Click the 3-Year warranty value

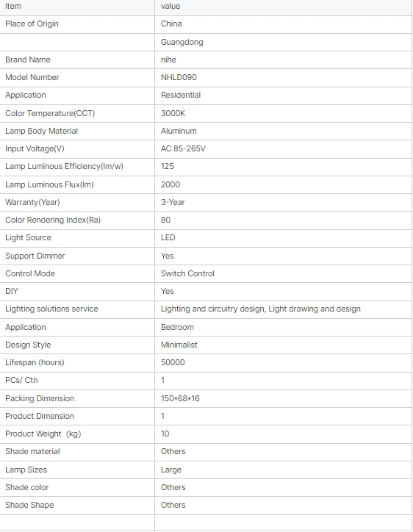(173, 203)
